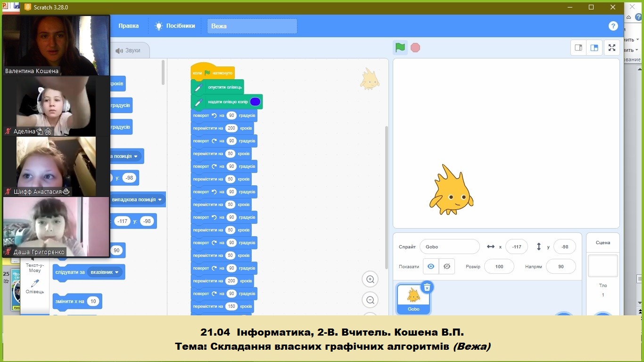Click the green flag to run project
The height and width of the screenshot is (362, 644).
pos(400,48)
